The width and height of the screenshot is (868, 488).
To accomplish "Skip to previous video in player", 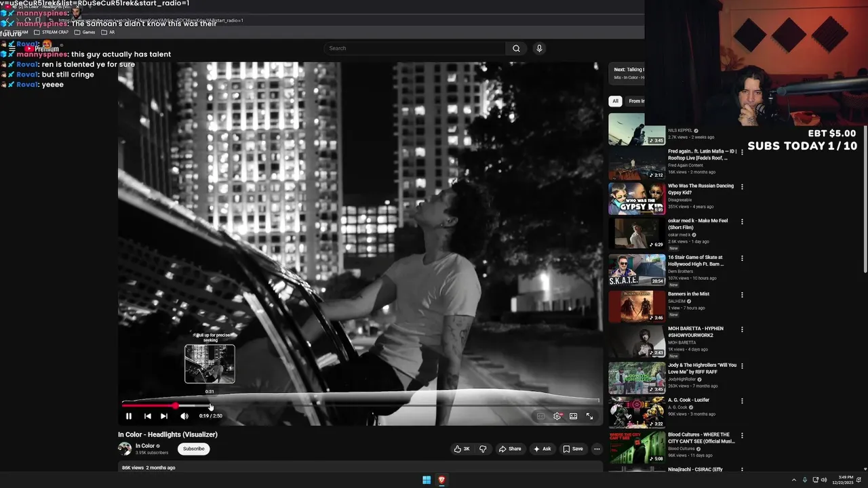I will (x=147, y=416).
